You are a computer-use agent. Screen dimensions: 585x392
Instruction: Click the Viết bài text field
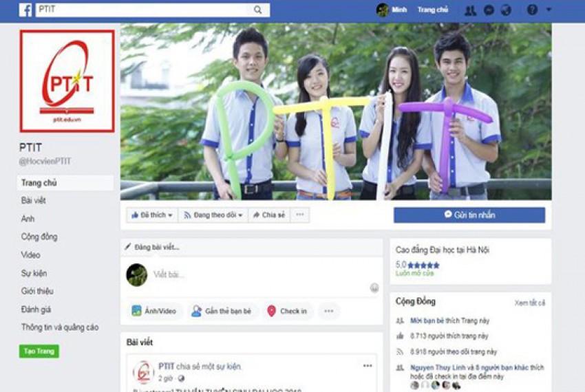(255, 274)
